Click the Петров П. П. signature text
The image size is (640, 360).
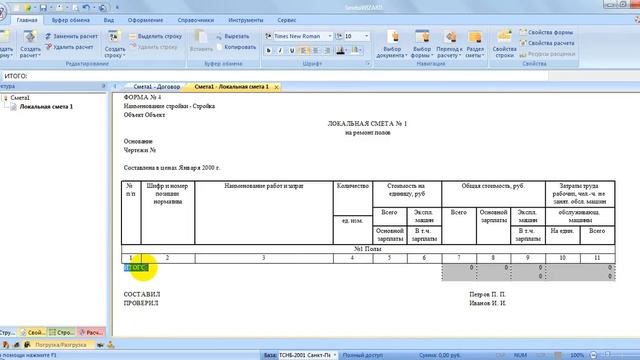coord(487,294)
